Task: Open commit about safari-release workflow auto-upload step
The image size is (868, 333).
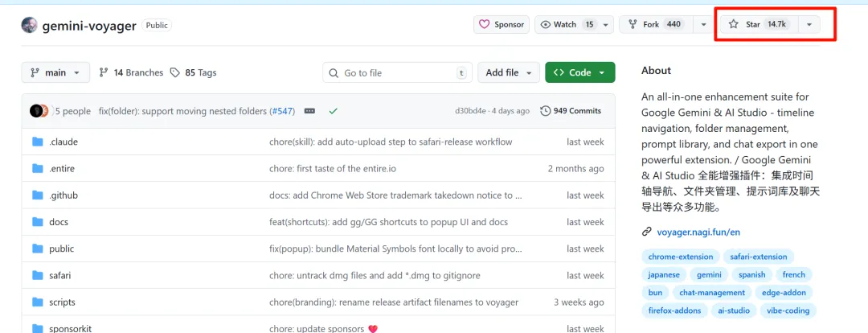Action: [x=391, y=142]
